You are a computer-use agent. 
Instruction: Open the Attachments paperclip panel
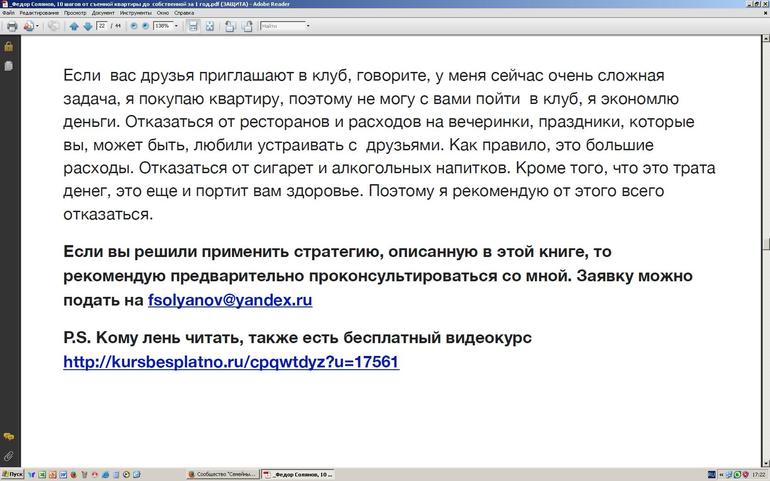(x=8, y=456)
